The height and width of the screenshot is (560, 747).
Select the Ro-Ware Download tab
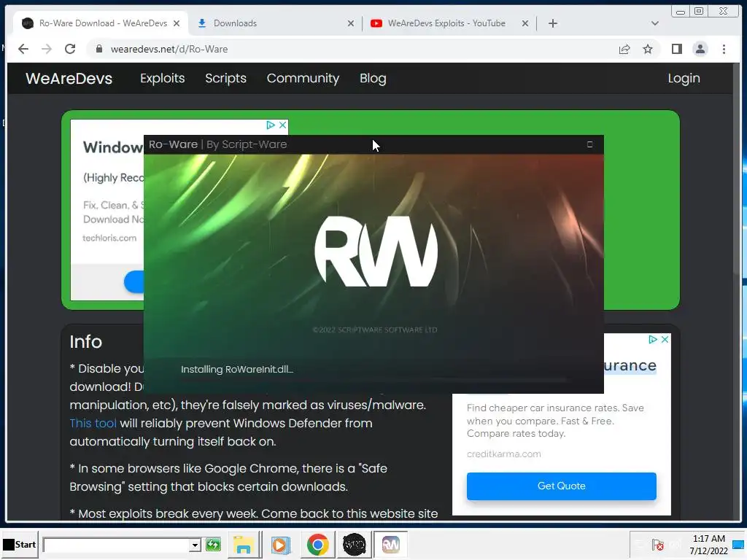point(101,23)
